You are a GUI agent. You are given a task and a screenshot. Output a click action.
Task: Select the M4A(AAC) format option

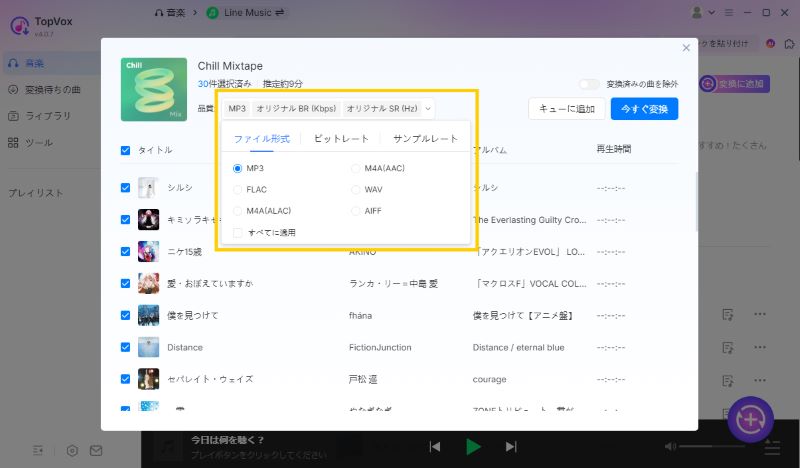(356, 168)
